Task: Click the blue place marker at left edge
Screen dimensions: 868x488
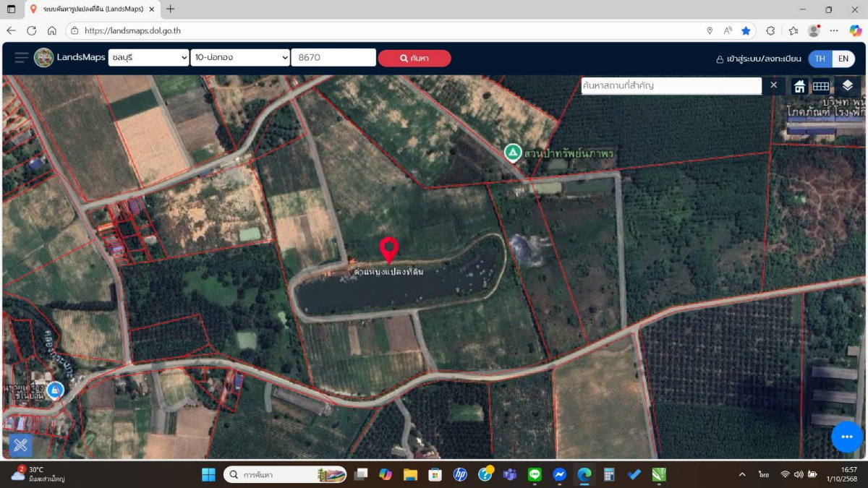Action: tap(54, 390)
